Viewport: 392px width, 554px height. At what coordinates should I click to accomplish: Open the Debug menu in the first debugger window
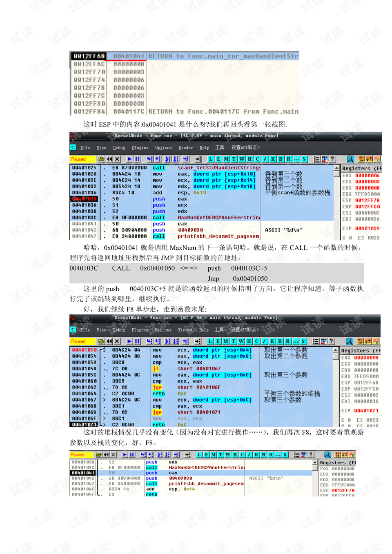coord(119,148)
